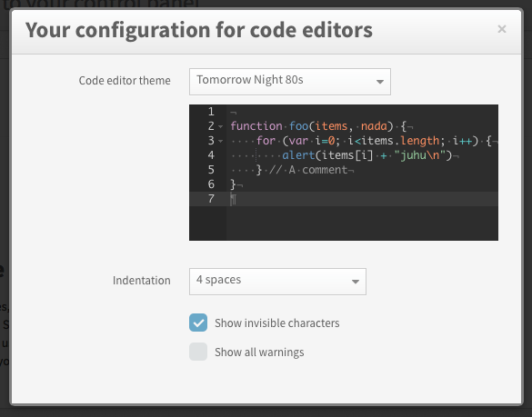This screenshot has height=417, width=532.
Task: Open the Code editor theme dropdown
Action: 290,82
